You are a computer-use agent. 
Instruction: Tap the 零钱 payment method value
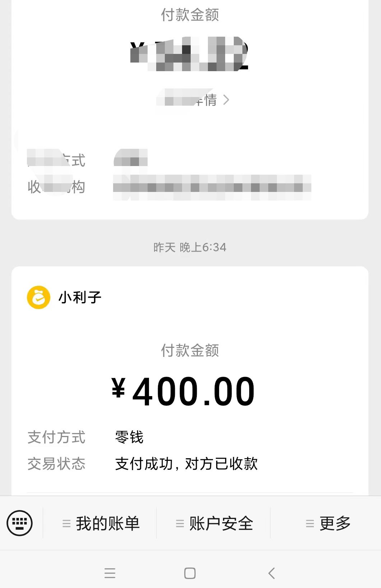click(129, 437)
